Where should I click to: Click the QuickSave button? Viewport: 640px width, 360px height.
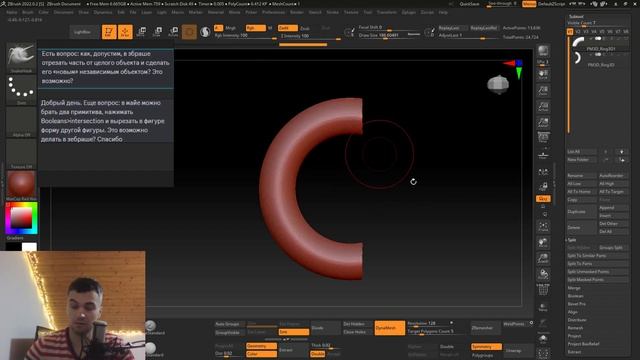(469, 4)
